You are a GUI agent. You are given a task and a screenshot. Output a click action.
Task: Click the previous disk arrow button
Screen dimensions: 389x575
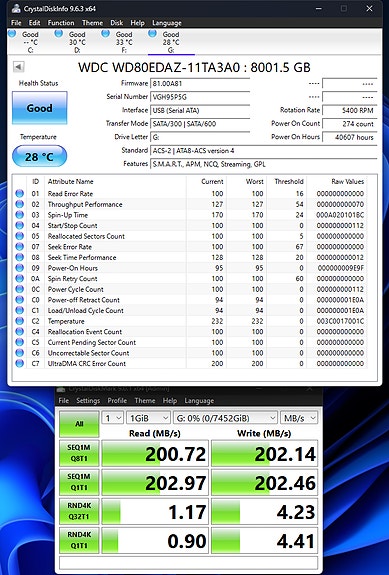(x=19, y=67)
